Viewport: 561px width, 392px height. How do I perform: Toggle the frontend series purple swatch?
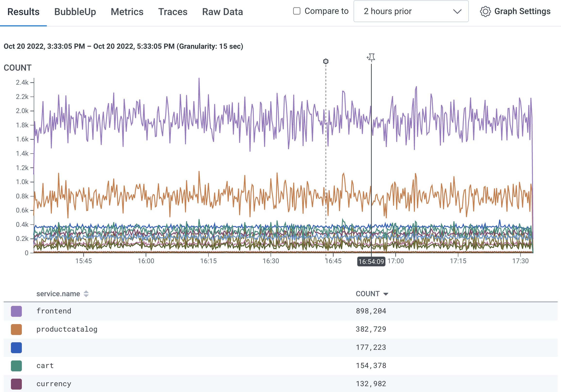16,311
